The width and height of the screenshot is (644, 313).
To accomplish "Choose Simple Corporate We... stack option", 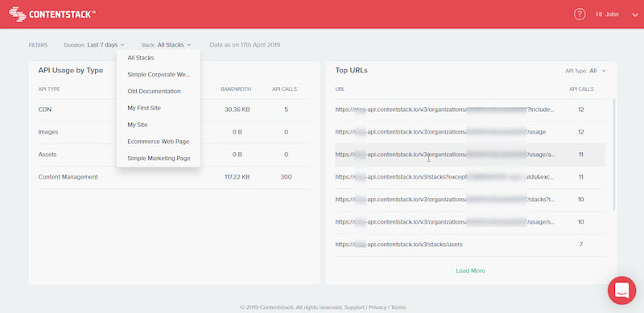I will 158,75.
